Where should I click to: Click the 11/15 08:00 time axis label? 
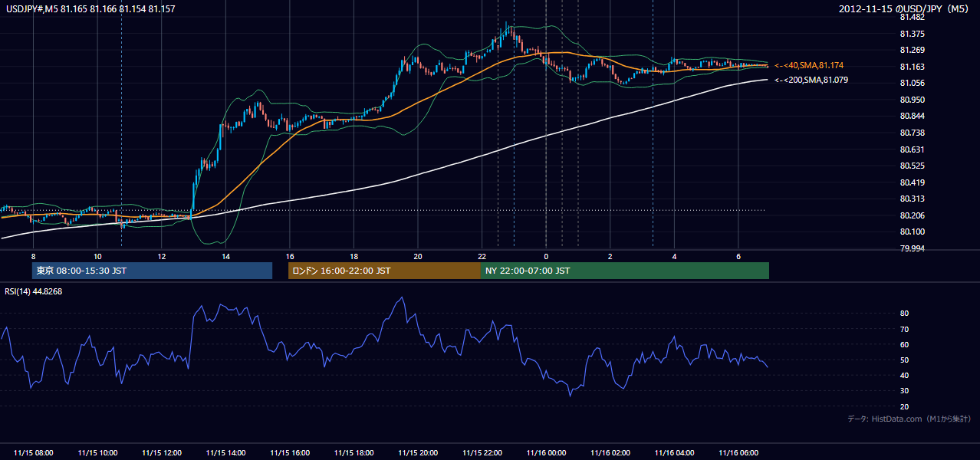pyautogui.click(x=33, y=453)
